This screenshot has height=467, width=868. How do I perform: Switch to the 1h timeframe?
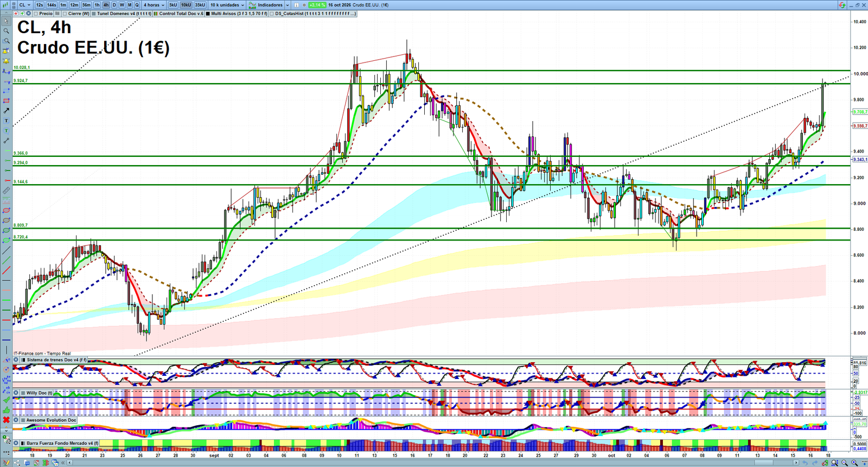[x=97, y=5]
